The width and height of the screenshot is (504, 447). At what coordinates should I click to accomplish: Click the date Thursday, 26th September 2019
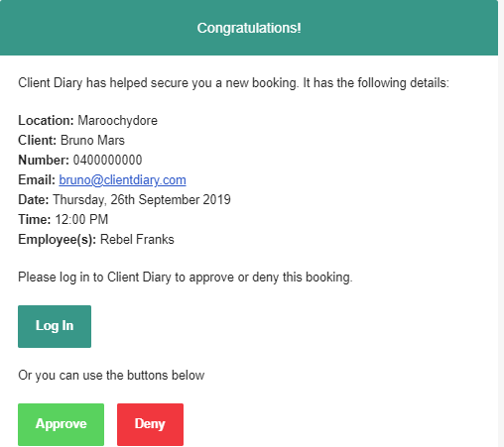142,200
